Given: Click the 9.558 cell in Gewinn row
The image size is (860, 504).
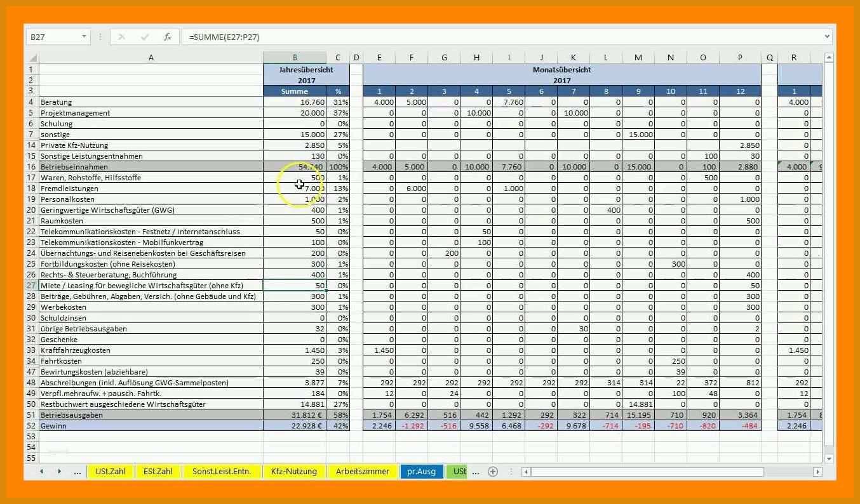Looking at the screenshot, I should pos(476,426).
